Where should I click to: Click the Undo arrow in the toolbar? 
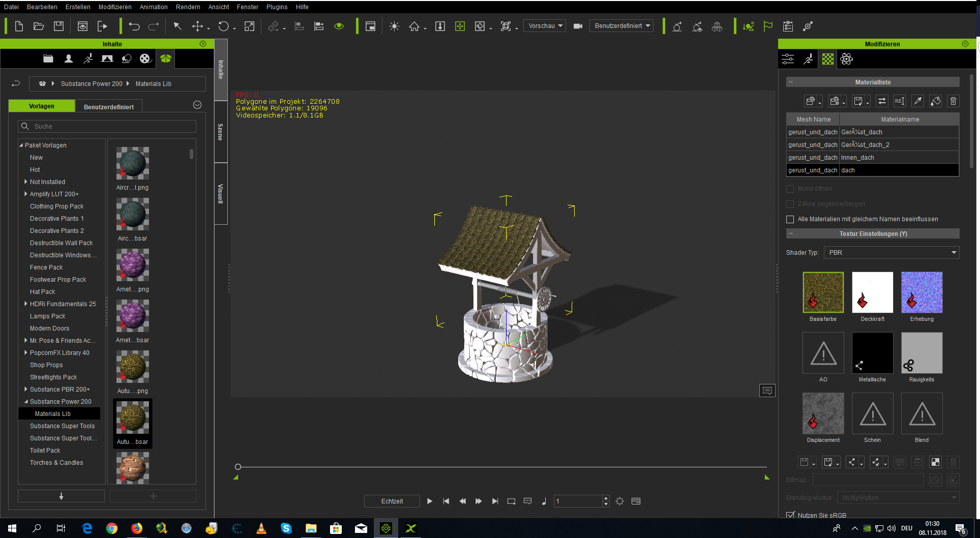tap(134, 26)
